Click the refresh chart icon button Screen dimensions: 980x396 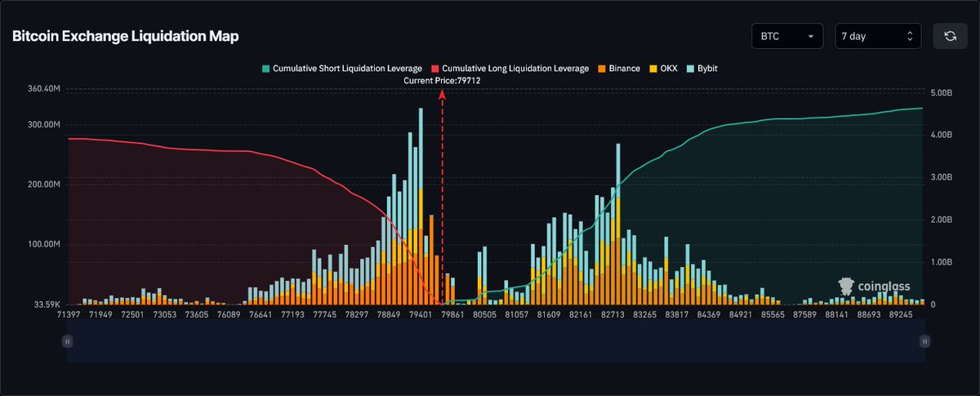pyautogui.click(x=950, y=36)
